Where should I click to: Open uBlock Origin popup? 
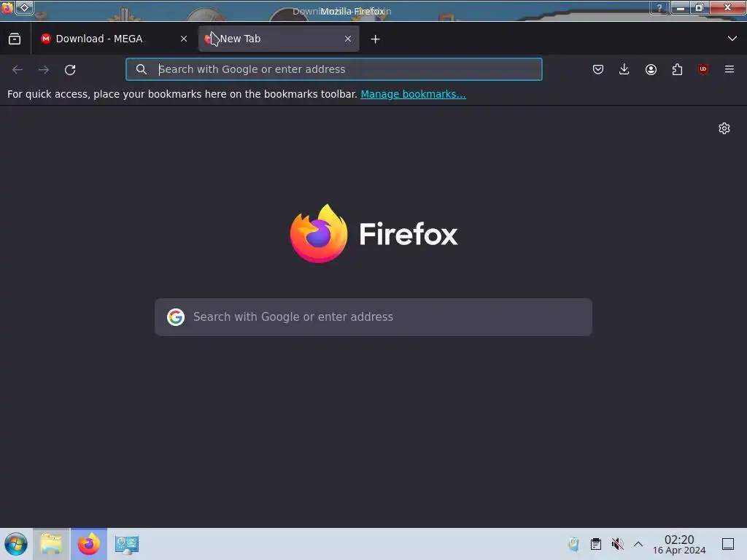coord(703,69)
